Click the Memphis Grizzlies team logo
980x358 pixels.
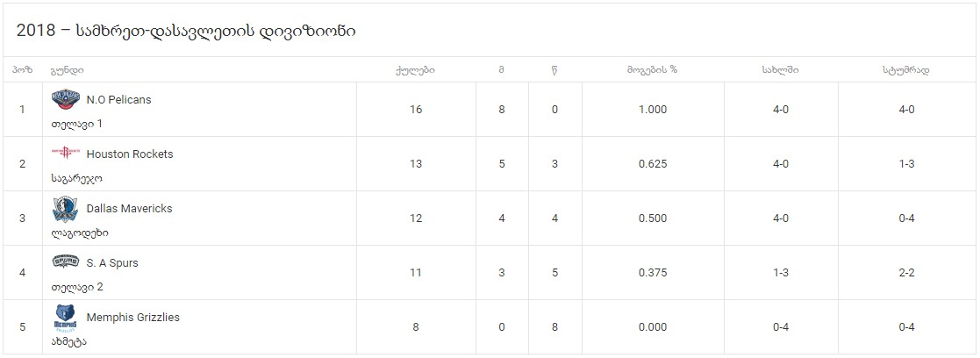pyautogui.click(x=66, y=318)
